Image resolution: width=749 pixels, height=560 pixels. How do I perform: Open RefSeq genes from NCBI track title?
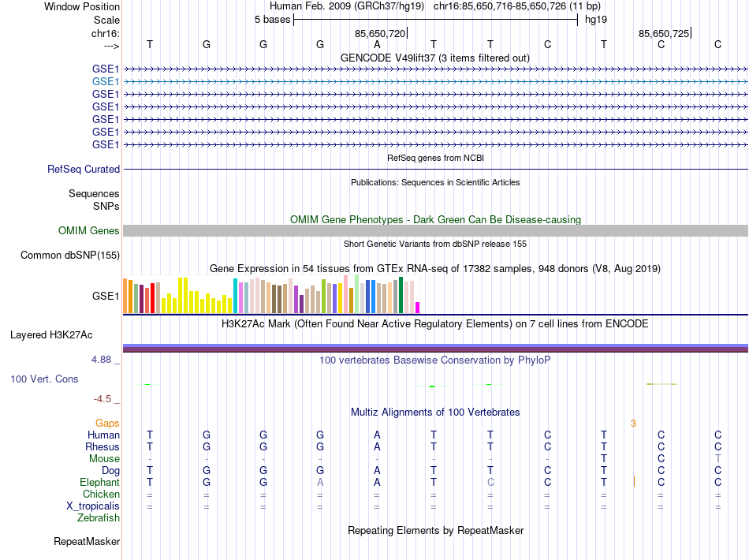click(x=435, y=158)
